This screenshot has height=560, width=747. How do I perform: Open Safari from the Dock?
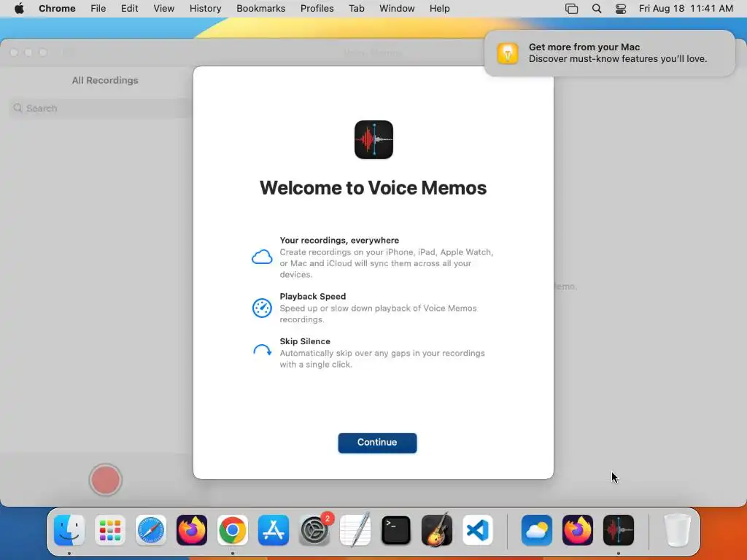151,530
